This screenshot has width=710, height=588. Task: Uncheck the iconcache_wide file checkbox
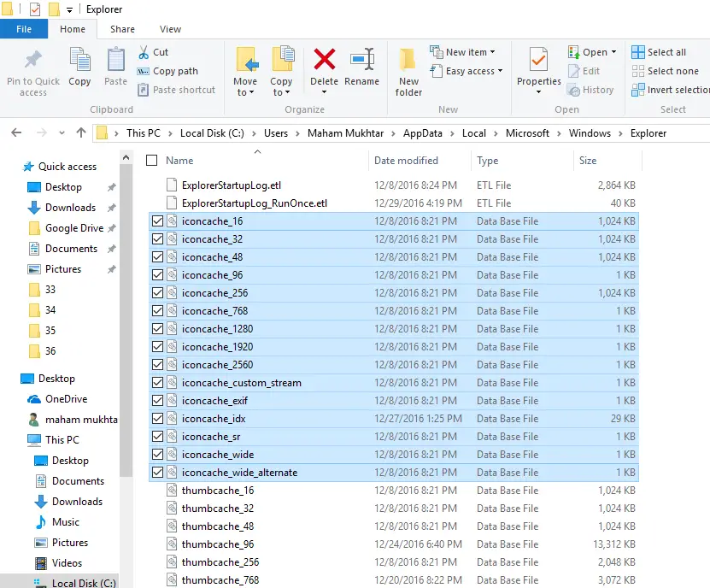[156, 454]
